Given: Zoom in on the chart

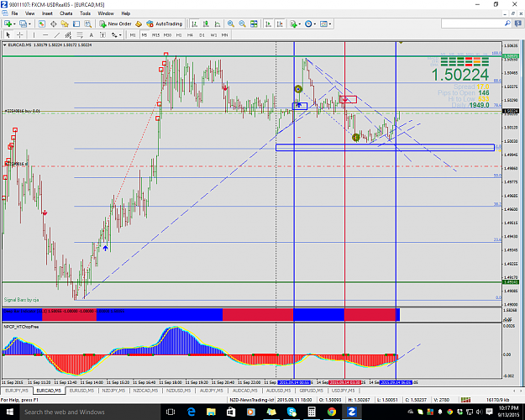Looking at the screenshot, I should pyautogui.click(x=231, y=24).
